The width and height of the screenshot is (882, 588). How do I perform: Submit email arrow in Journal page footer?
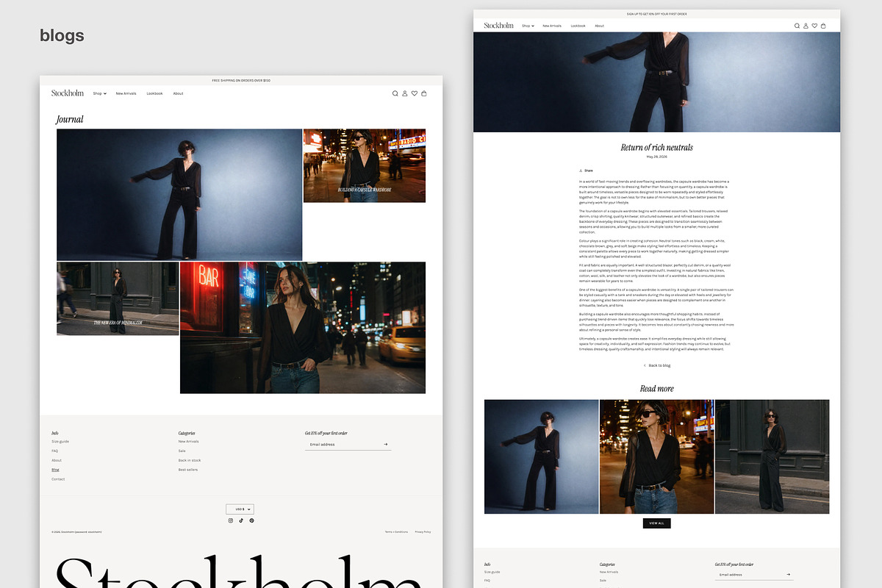(386, 445)
